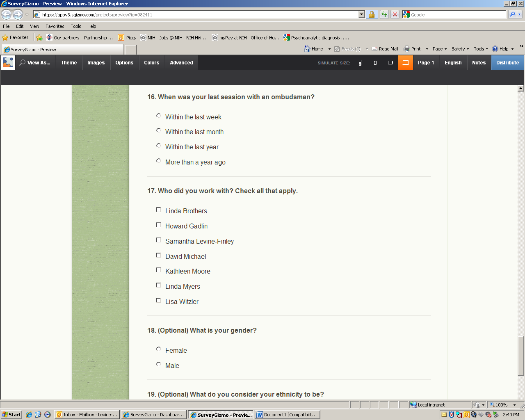The width and height of the screenshot is (525, 420).
Task: Click the Add to Favorites star icon
Action: pyautogui.click(x=39, y=38)
